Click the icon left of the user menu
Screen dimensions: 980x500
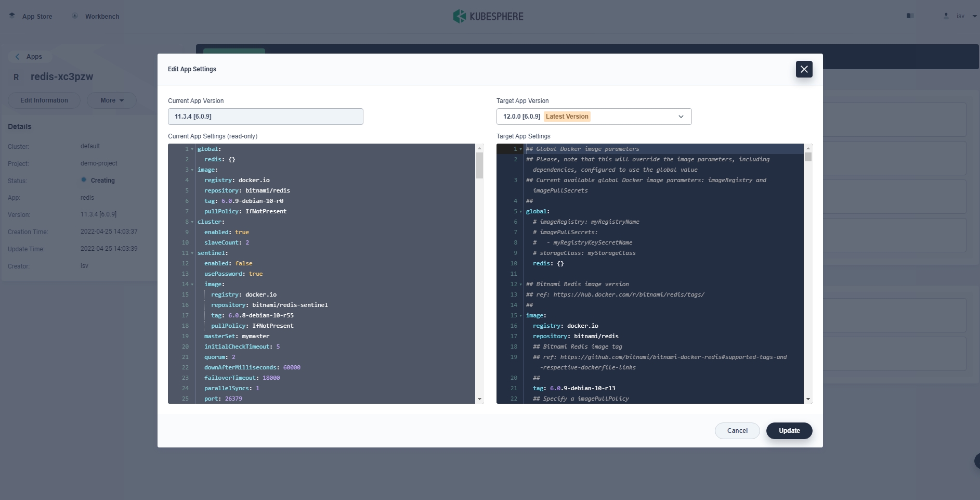(x=910, y=16)
